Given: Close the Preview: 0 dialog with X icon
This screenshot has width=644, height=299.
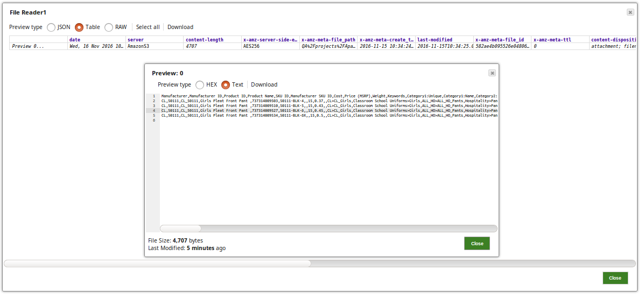Looking at the screenshot, I should click(492, 73).
